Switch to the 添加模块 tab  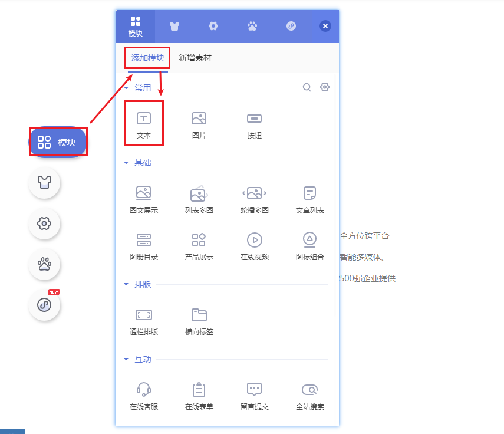pos(147,58)
